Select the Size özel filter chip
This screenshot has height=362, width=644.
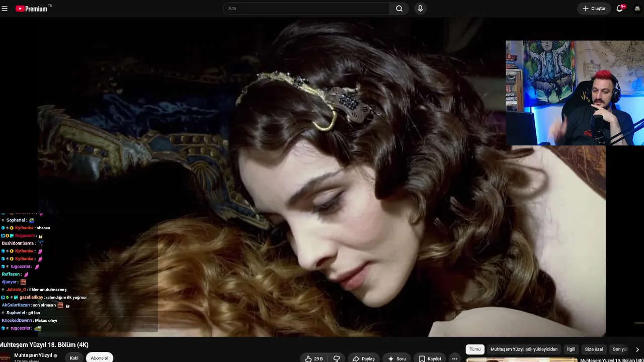point(594,349)
